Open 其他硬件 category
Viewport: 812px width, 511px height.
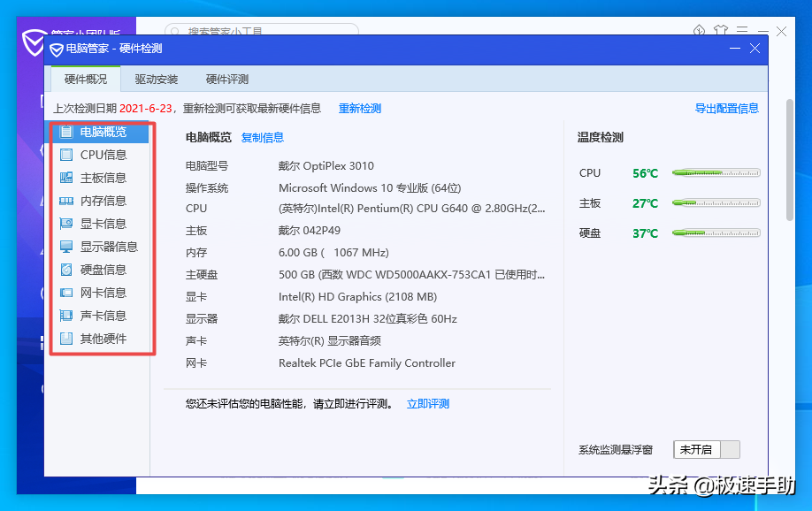[x=100, y=338]
